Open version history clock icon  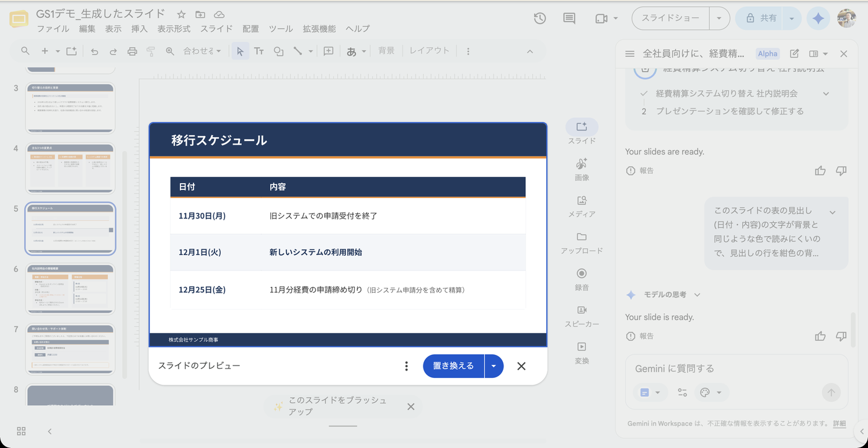coord(539,19)
